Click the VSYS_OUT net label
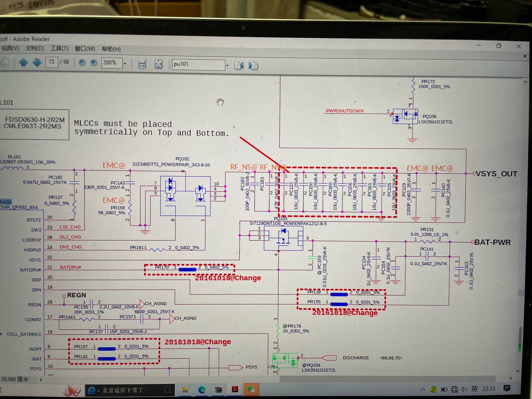This screenshot has width=532, height=399. coord(496,174)
